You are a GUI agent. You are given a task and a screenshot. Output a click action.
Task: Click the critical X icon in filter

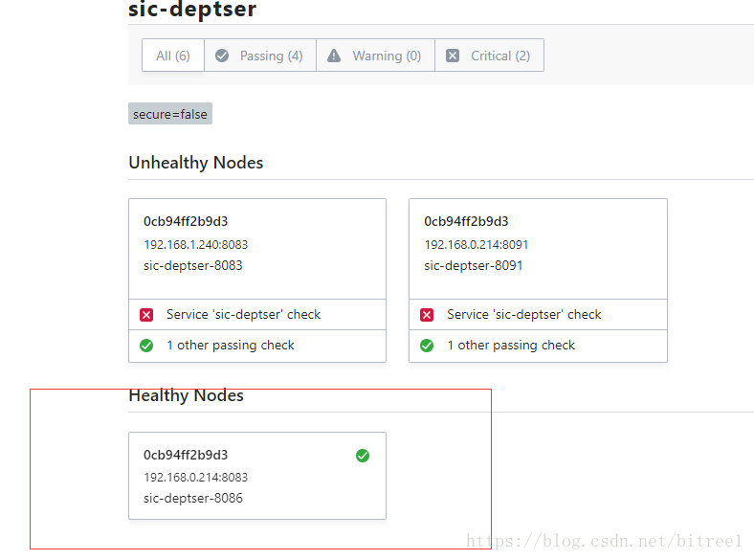pos(452,56)
